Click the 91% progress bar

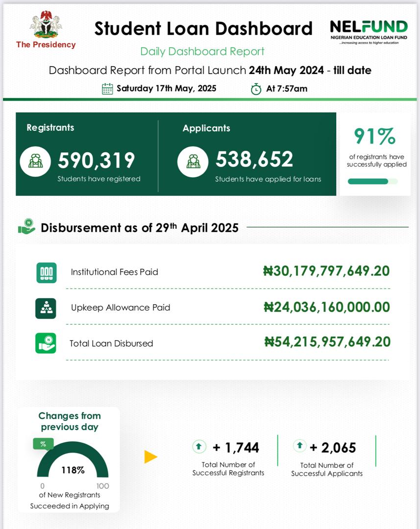click(x=372, y=181)
